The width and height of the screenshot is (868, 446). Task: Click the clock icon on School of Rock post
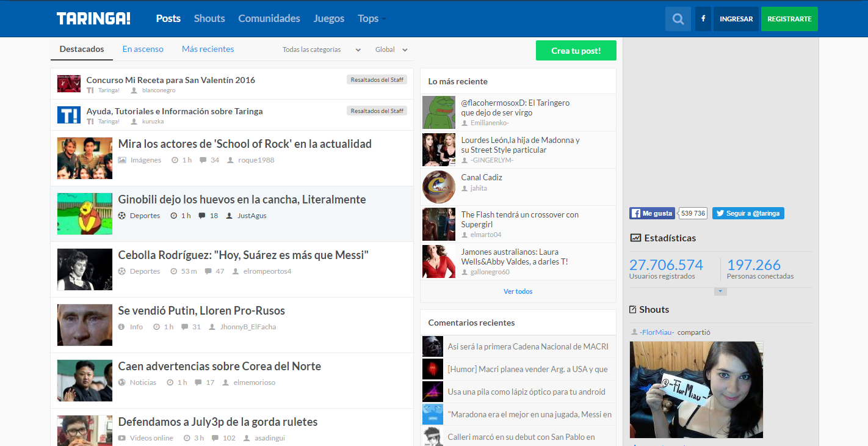(175, 160)
